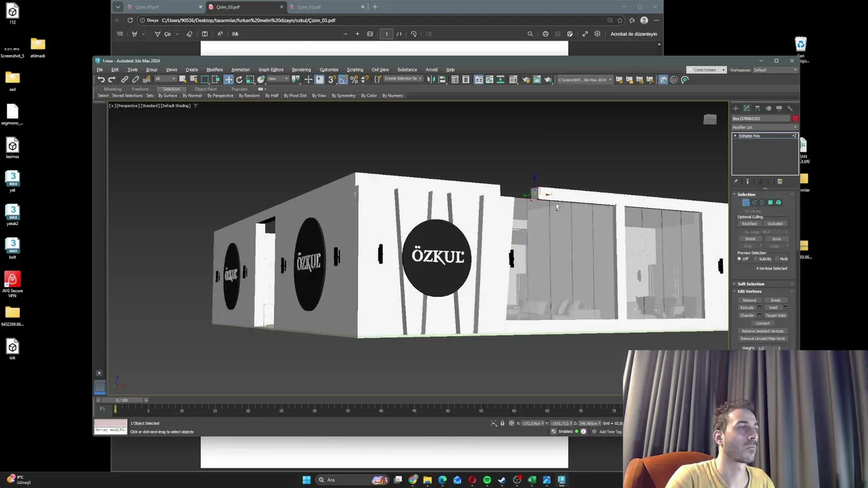Screen dimensions: 868x488
Task: Click the Box object name field
Action: [762, 119]
